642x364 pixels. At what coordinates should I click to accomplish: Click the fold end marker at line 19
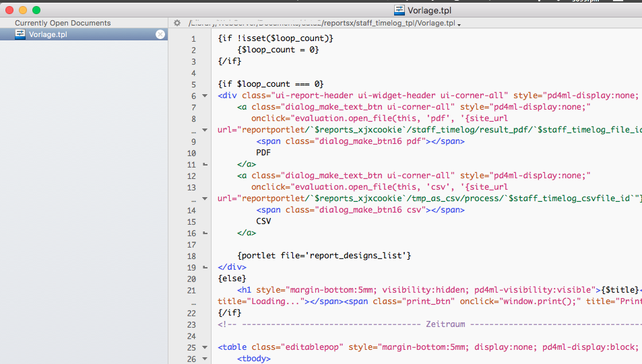pos(205,268)
